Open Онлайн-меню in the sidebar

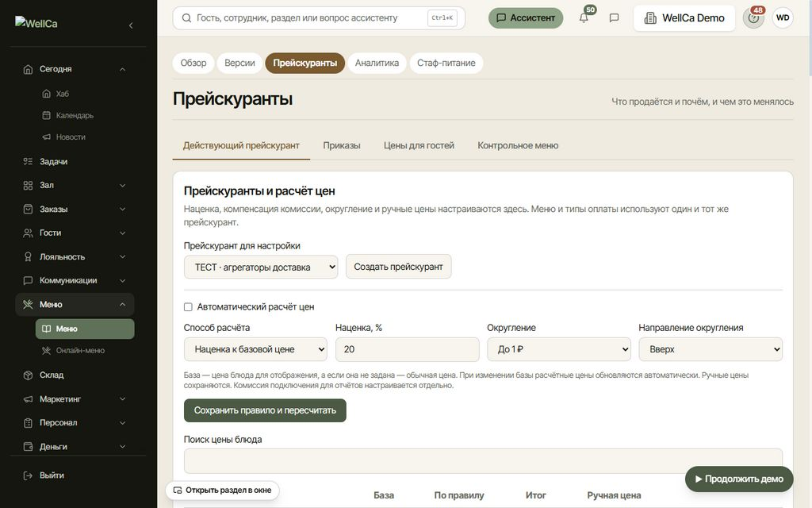pos(85,350)
